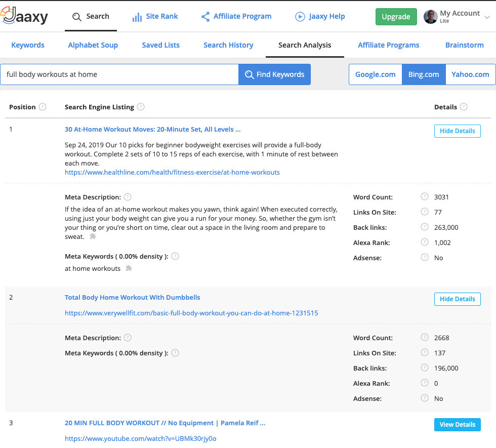Switch to the Keywords tab
496x448 pixels.
[28, 45]
